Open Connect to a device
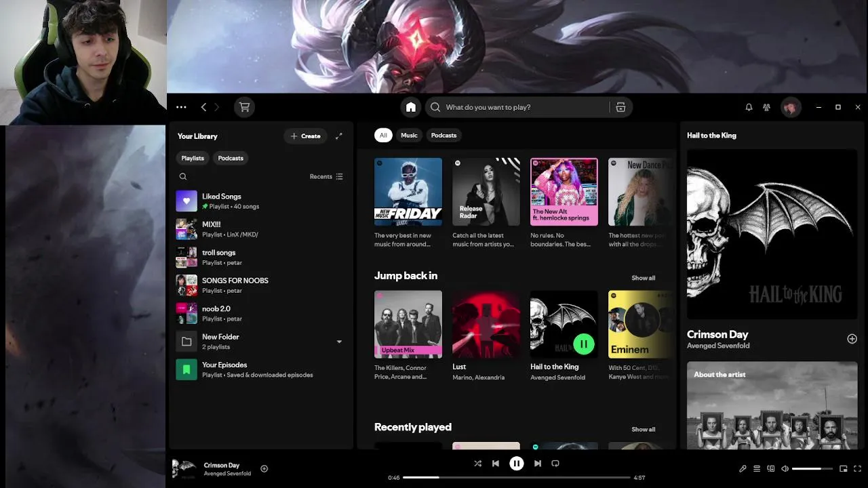This screenshot has height=488, width=868. (771, 468)
